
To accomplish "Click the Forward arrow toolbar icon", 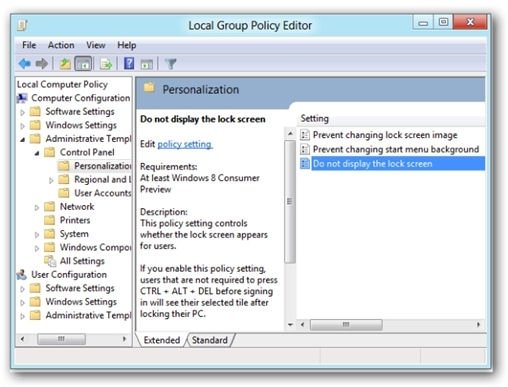I will pos(42,63).
